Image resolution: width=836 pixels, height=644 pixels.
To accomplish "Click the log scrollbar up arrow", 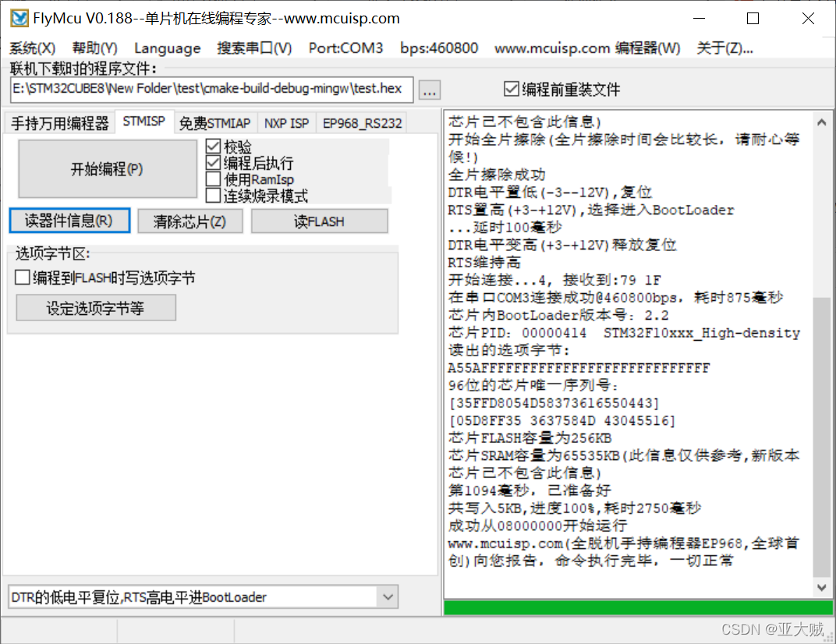I will click(x=822, y=122).
